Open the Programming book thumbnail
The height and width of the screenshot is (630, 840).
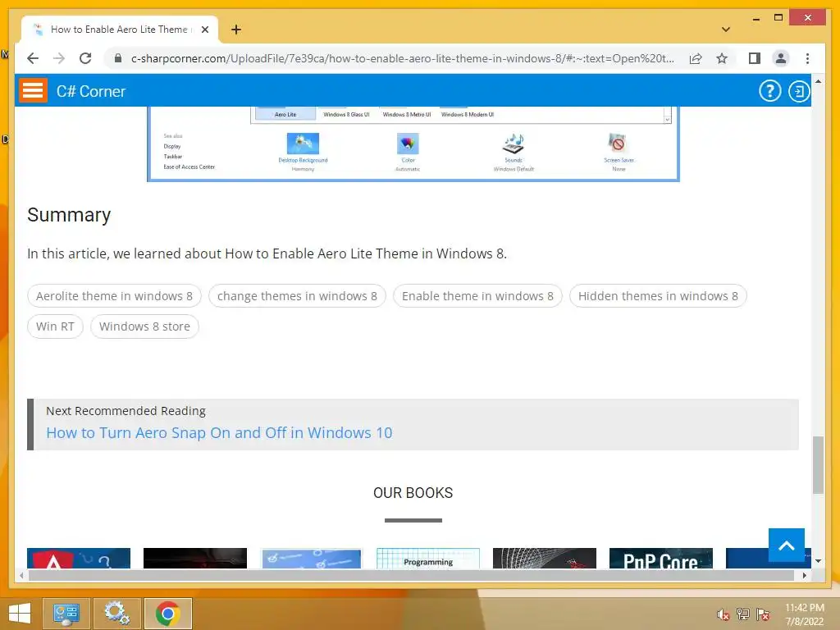tap(428, 558)
